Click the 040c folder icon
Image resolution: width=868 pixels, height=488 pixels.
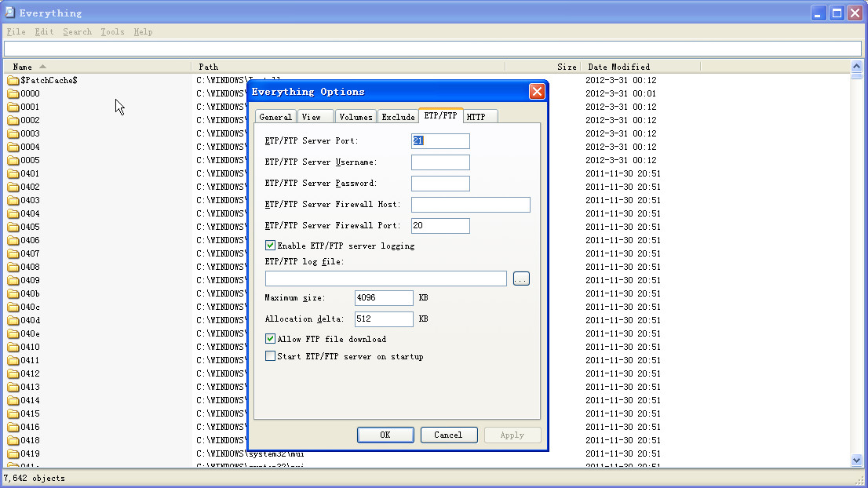click(13, 307)
